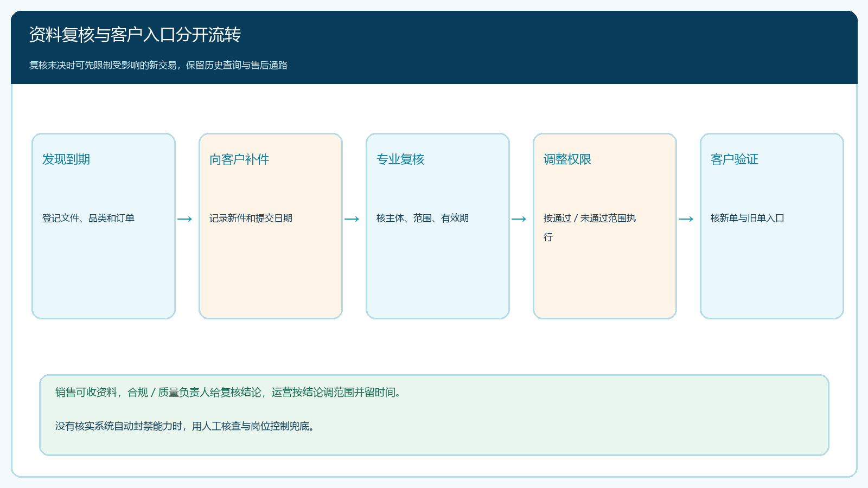Select the 调整权限 card heading
868x488 pixels.
(x=567, y=159)
